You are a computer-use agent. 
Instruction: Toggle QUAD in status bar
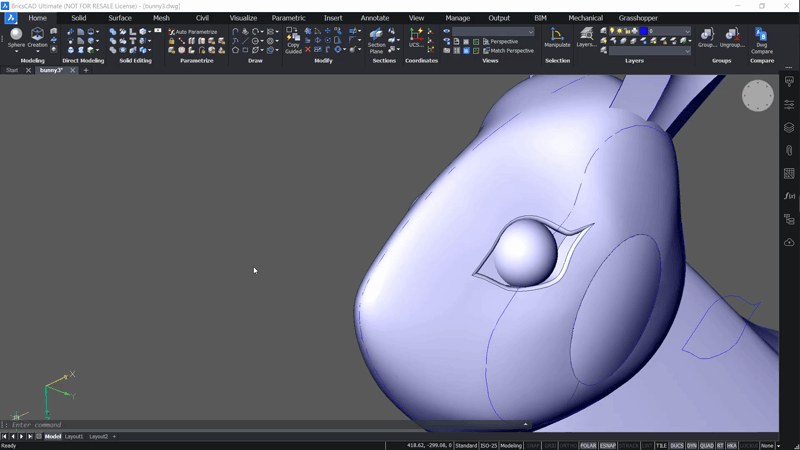[707, 446]
